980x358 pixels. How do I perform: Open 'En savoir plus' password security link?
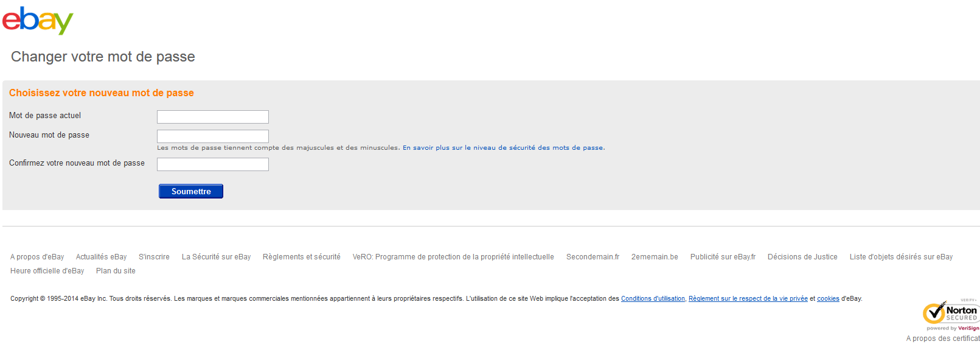click(503, 148)
